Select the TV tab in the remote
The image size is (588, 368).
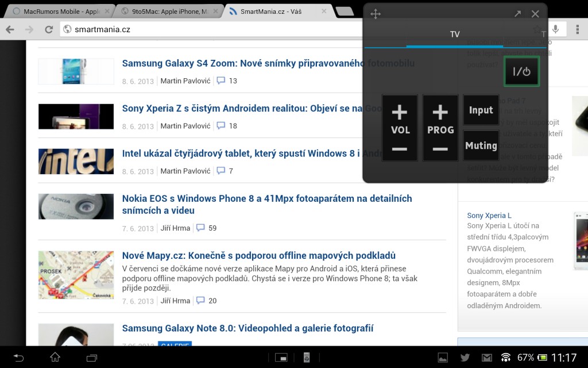tap(455, 34)
